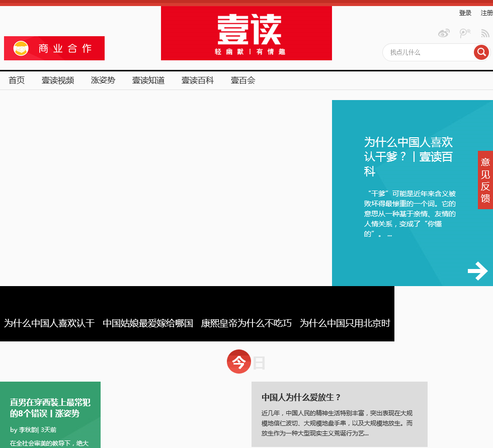Go to 首页 in the navigation
The width and height of the screenshot is (493, 448).
click(x=17, y=80)
